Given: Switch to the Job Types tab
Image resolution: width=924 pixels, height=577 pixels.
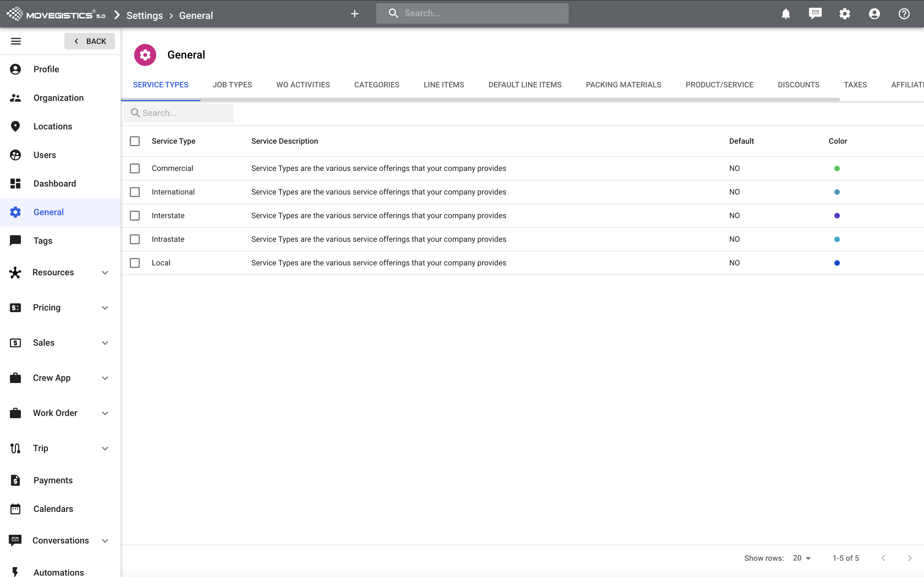Looking at the screenshot, I should pos(232,85).
